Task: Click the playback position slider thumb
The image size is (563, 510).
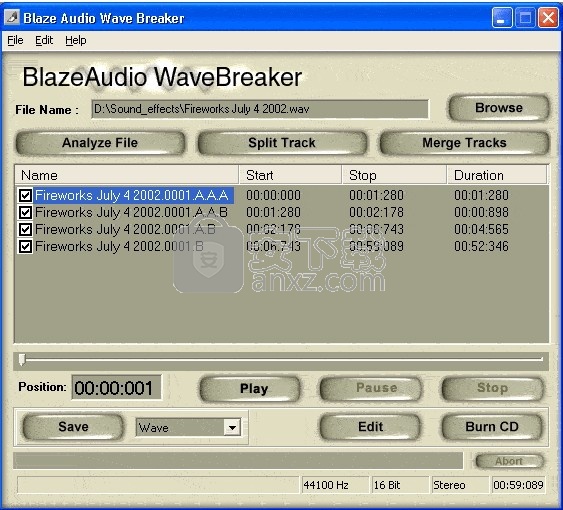Action: click(22, 360)
